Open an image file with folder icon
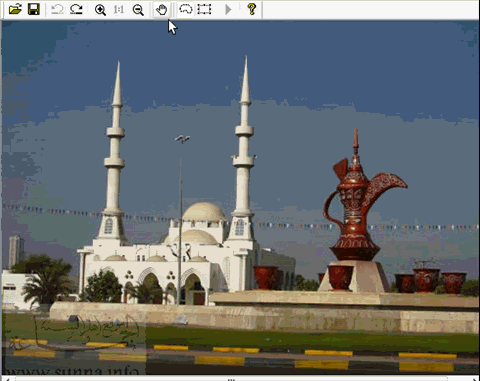The height and width of the screenshot is (381, 480). pos(15,9)
